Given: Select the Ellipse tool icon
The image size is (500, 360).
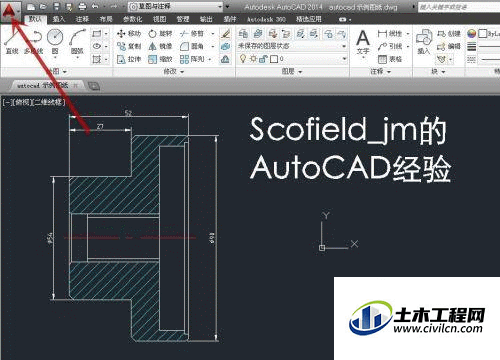Looking at the screenshot, I should pos(97,46).
